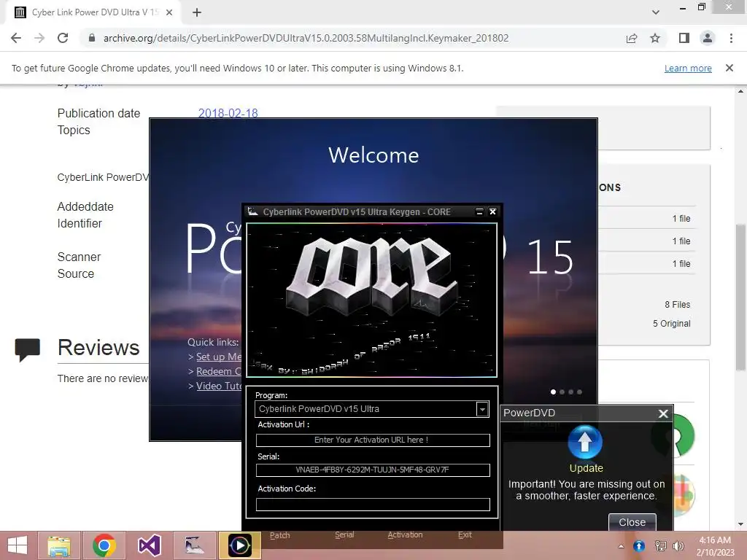This screenshot has width=747, height=560.
Task: Open keygen app taskbar icon
Action: [x=194, y=545]
